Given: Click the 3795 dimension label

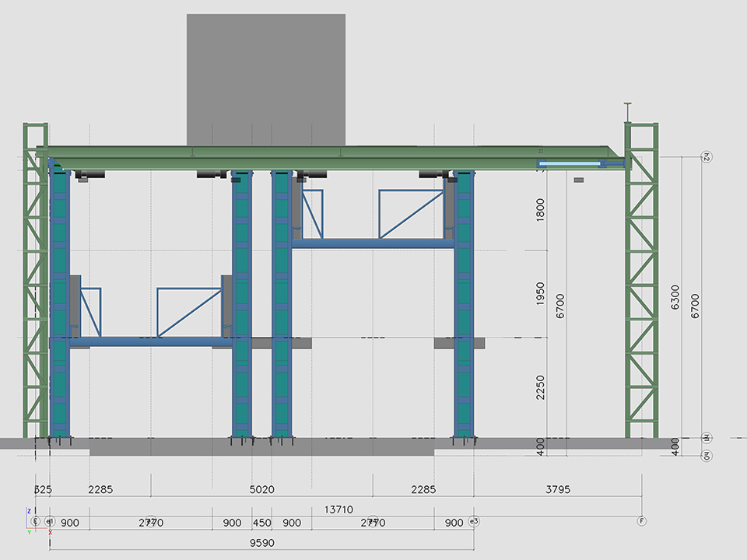Looking at the screenshot, I should pos(557,490).
